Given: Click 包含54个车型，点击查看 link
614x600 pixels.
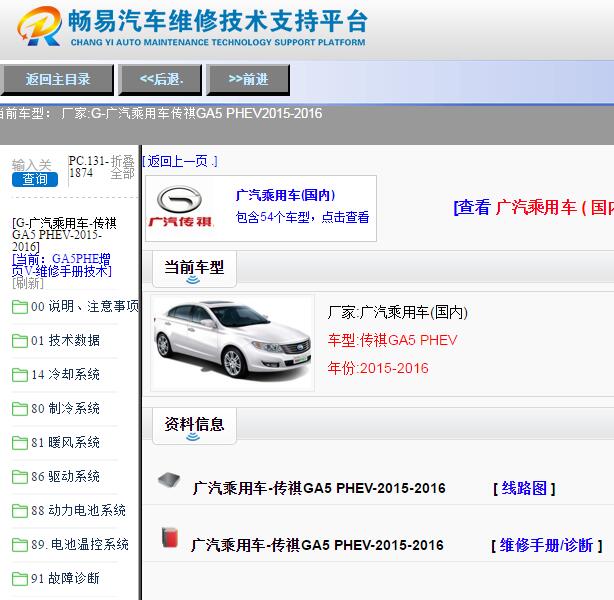Looking at the screenshot, I should click(x=302, y=217).
